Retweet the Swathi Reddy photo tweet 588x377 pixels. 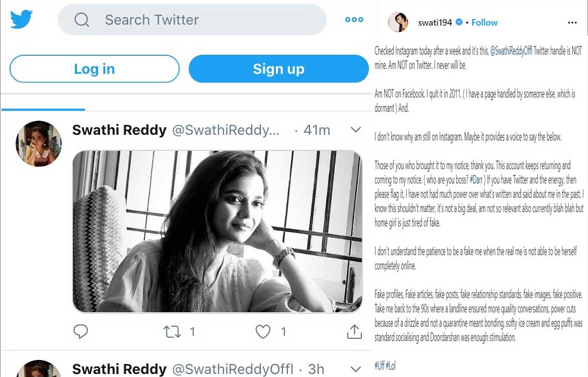(x=172, y=332)
